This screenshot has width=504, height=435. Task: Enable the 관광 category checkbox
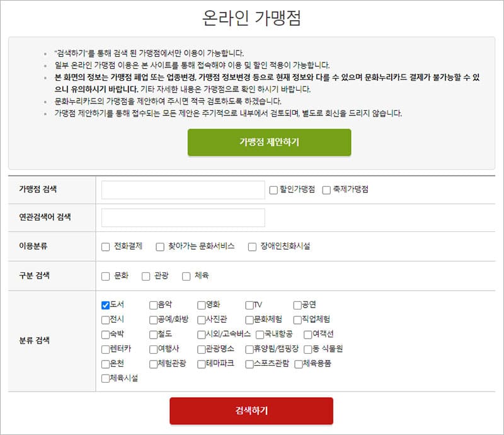tap(146, 276)
